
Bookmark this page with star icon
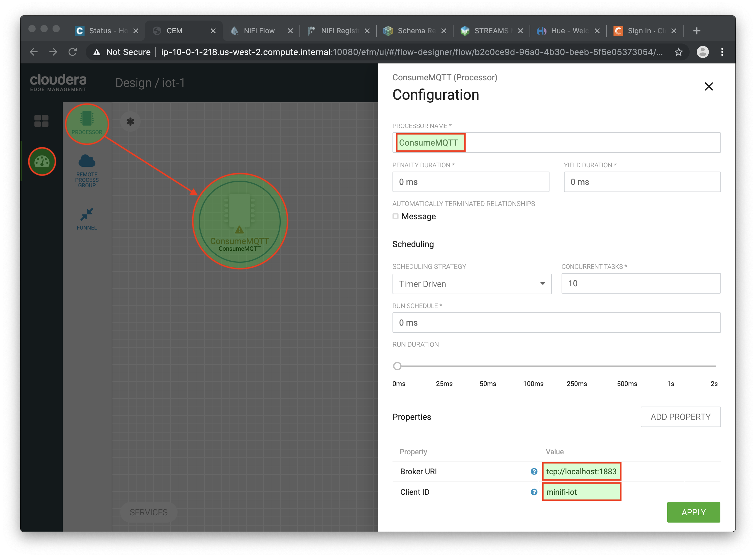pyautogui.click(x=678, y=52)
